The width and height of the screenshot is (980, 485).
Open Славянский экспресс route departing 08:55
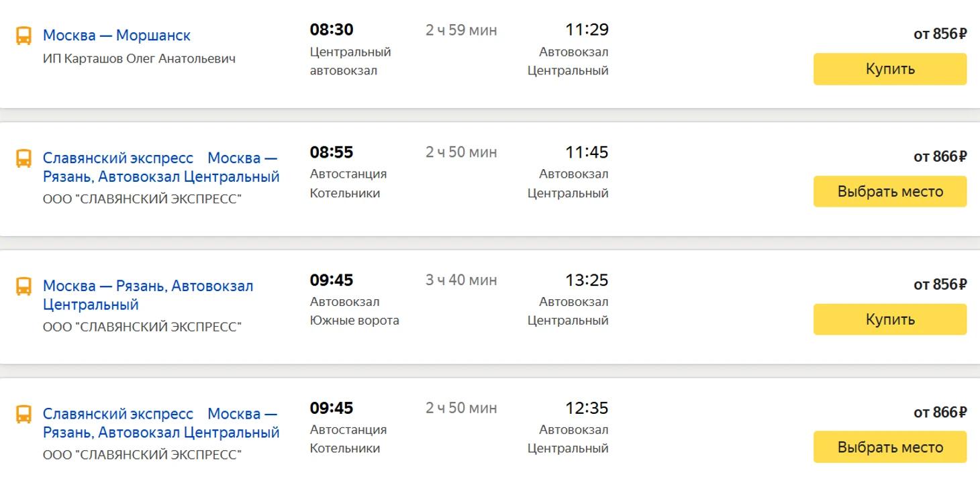click(x=161, y=168)
